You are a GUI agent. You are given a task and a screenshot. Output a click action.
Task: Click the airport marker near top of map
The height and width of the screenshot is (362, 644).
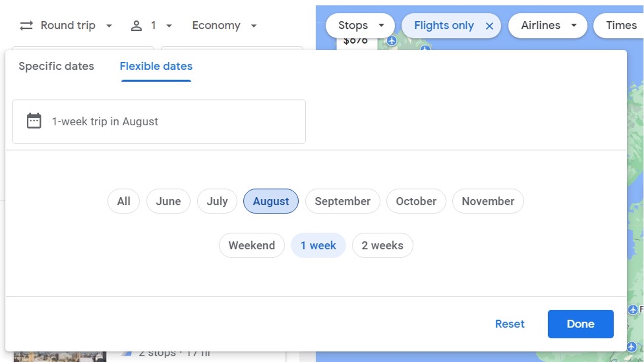[425, 49]
